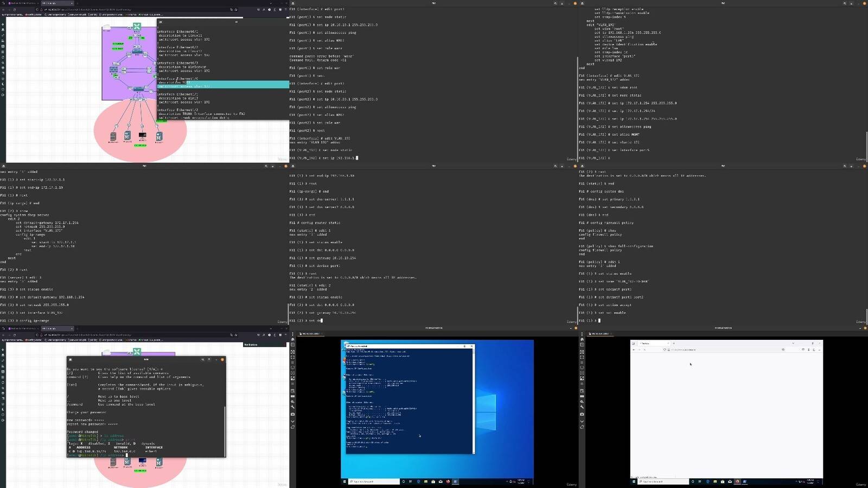Click PowerShell taskbar icon in bottom-middle VM

pos(455,481)
